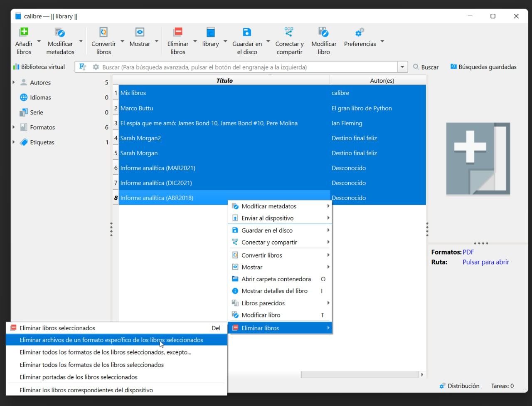The image size is (532, 406).
Task: Open the Biblioteca virtual button
Action: 39,67
